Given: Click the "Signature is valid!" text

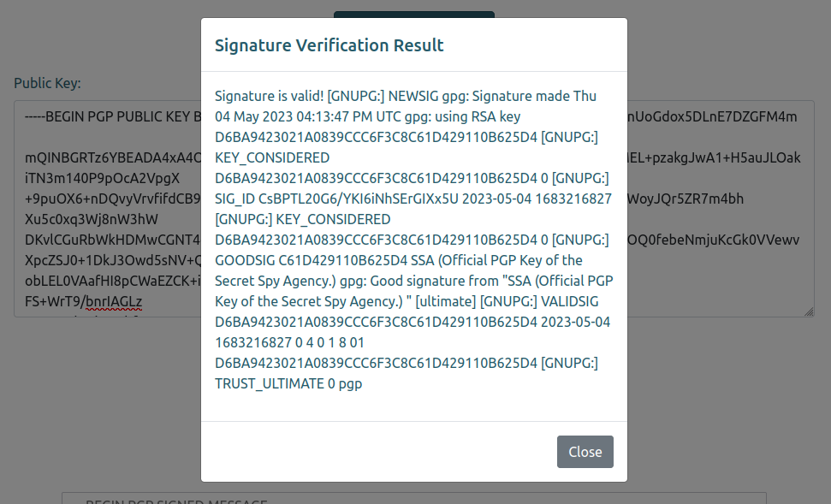Looking at the screenshot, I should click(269, 96).
